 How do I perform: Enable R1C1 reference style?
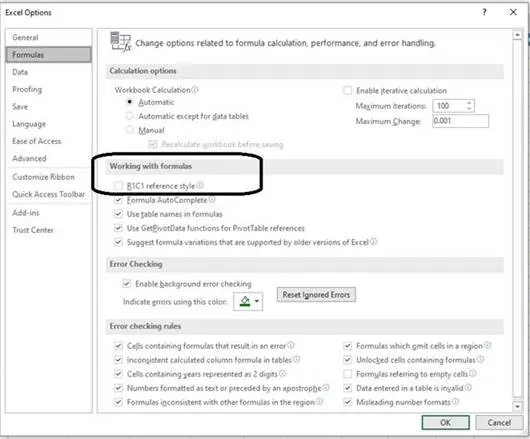(118, 186)
